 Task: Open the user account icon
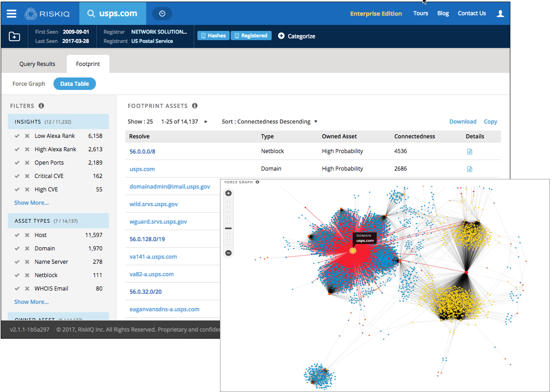tap(500, 14)
